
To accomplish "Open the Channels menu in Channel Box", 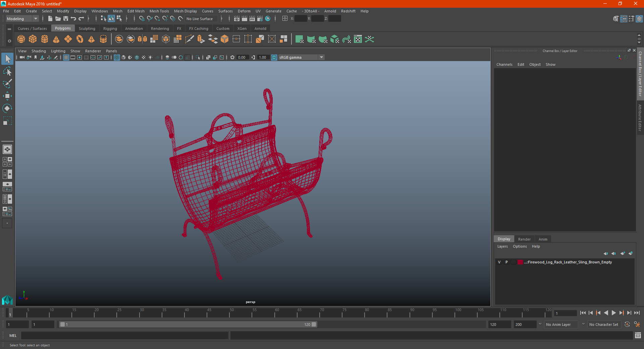I will point(504,64).
